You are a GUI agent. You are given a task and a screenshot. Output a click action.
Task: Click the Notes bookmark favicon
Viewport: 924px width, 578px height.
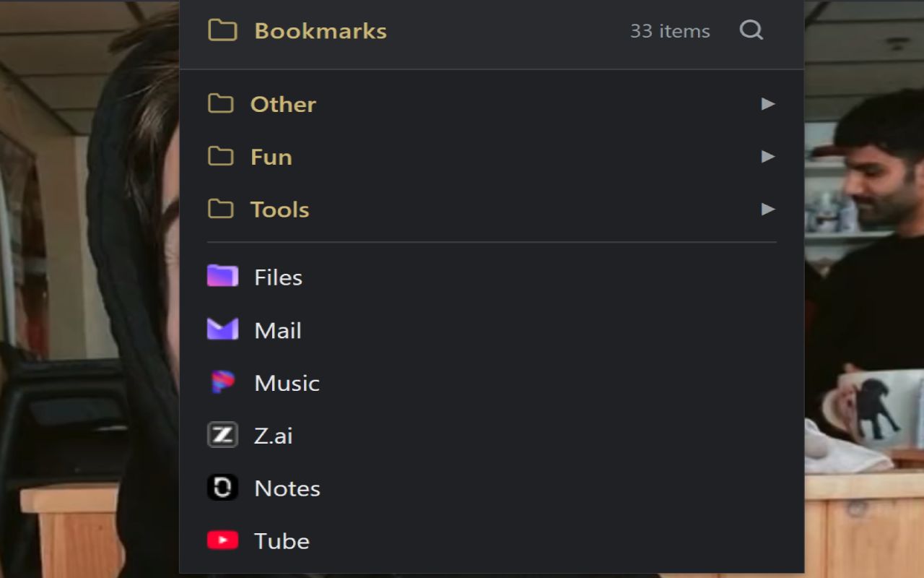pyautogui.click(x=222, y=488)
